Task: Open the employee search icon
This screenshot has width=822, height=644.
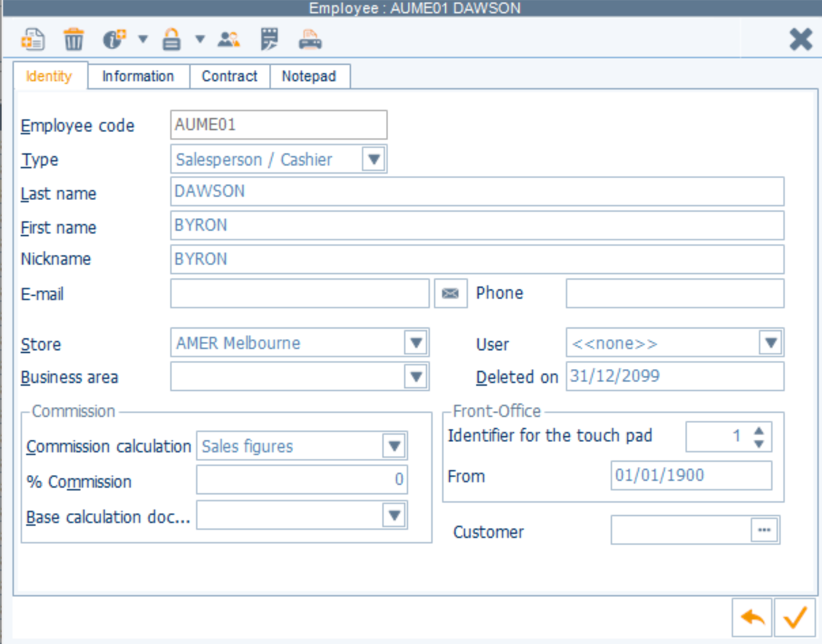Action: click(228, 39)
